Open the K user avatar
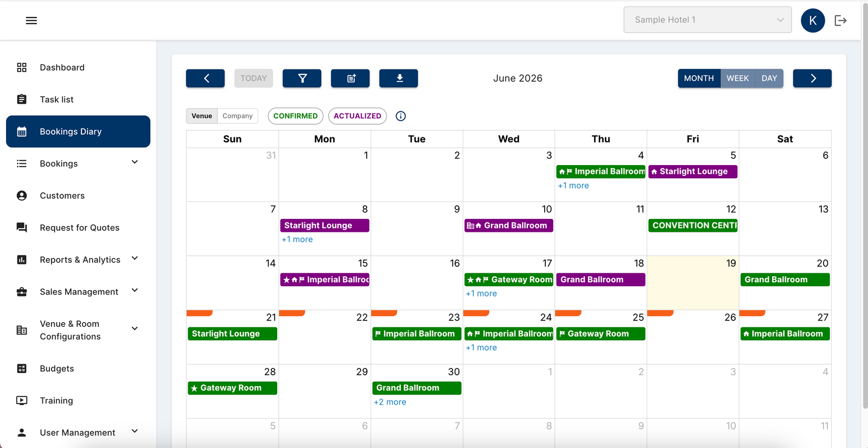868x448 pixels. 813,21
